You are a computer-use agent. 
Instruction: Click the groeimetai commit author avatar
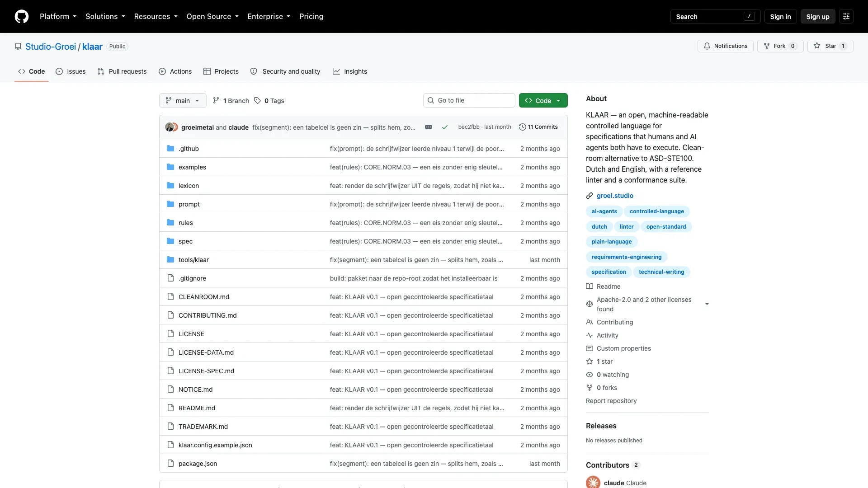pyautogui.click(x=170, y=127)
